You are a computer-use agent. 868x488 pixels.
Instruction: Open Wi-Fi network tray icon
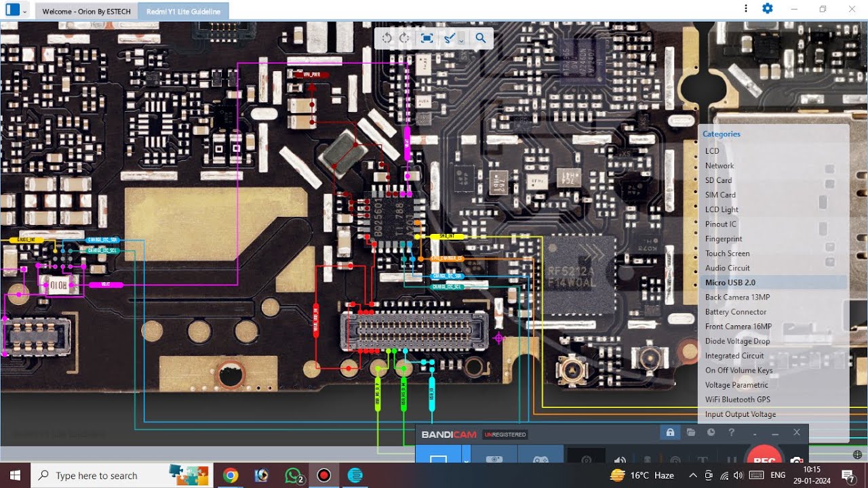(x=724, y=476)
